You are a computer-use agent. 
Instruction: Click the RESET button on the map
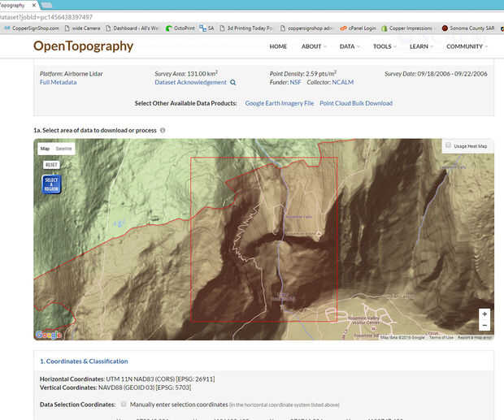(x=51, y=165)
